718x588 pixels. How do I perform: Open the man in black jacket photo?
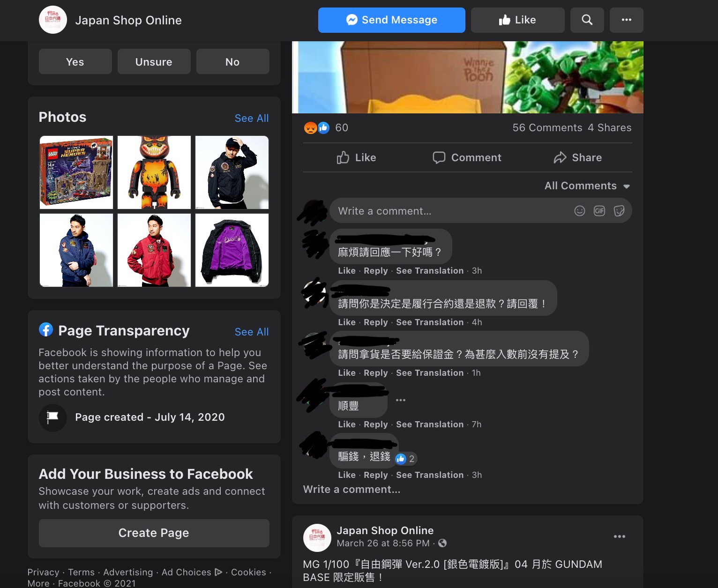(x=232, y=172)
